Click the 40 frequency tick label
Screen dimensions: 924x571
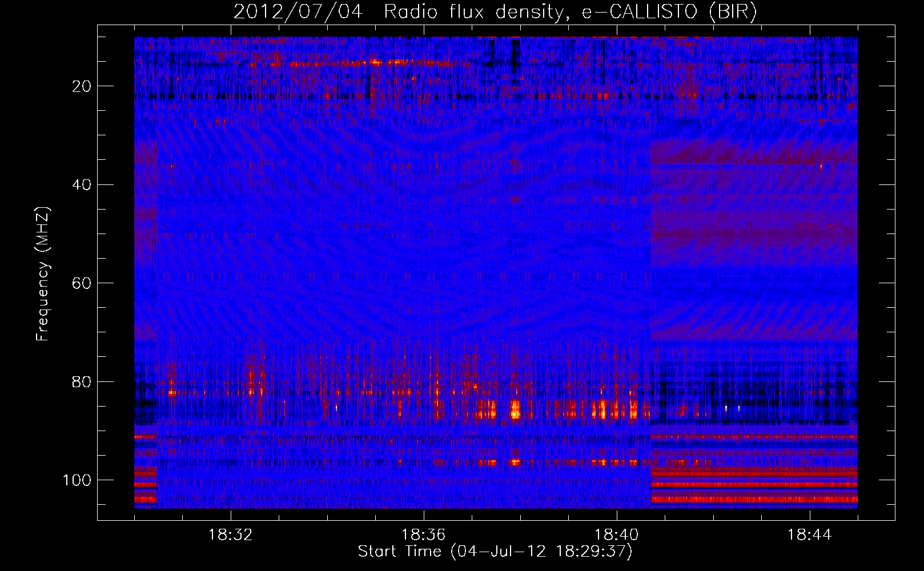point(82,185)
